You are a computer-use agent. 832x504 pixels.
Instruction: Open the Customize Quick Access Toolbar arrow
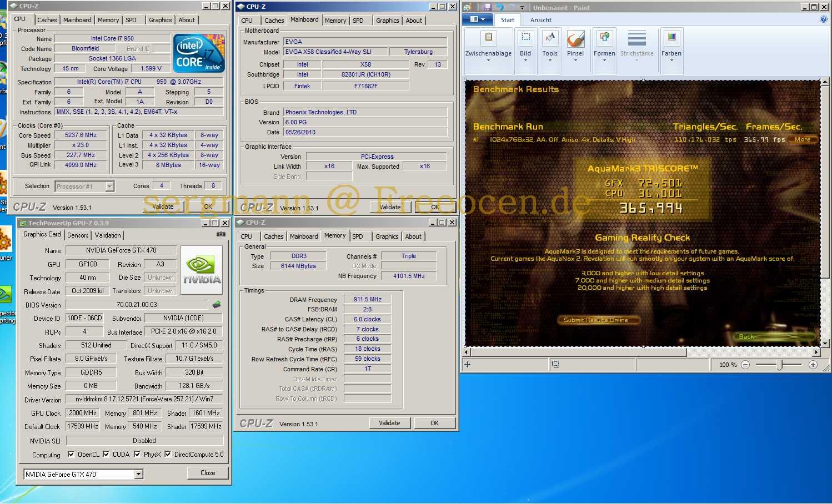pyautogui.click(x=522, y=8)
